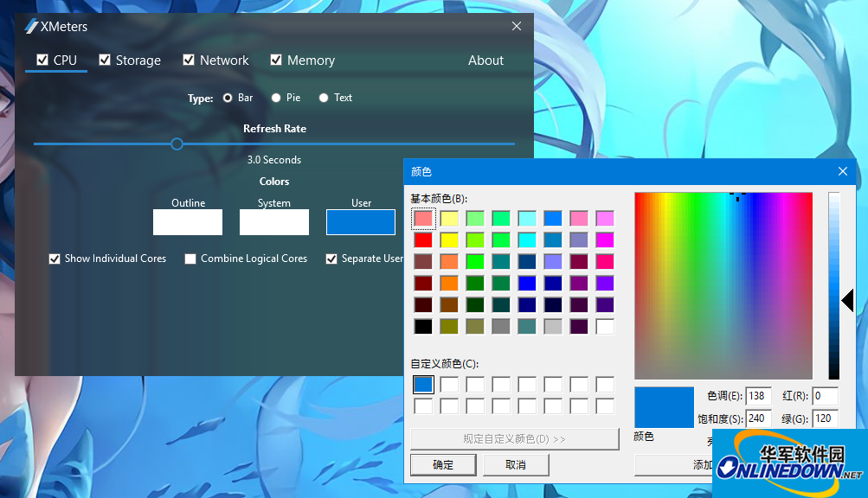
Task: Select the Bar type radio button
Action: coord(228,98)
